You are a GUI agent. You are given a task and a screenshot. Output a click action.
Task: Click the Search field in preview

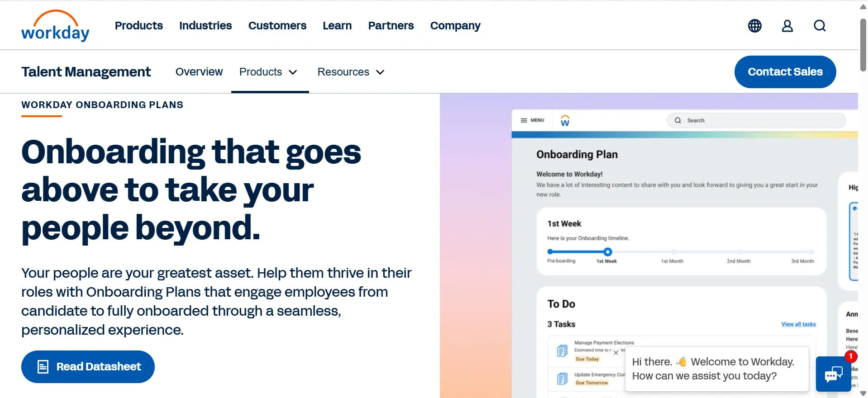756,120
